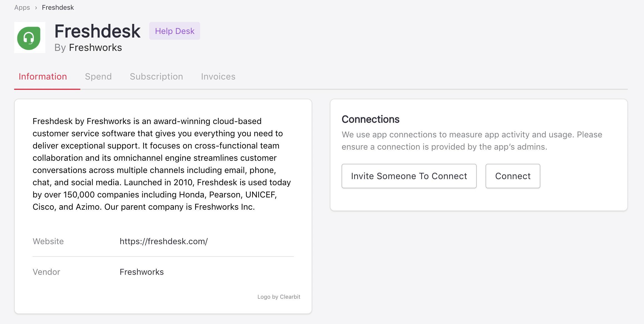Click the Website field label

pyautogui.click(x=48, y=241)
